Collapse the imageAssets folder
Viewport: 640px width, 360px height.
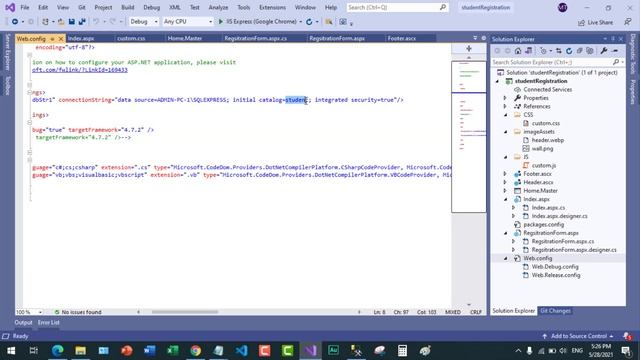(505, 132)
